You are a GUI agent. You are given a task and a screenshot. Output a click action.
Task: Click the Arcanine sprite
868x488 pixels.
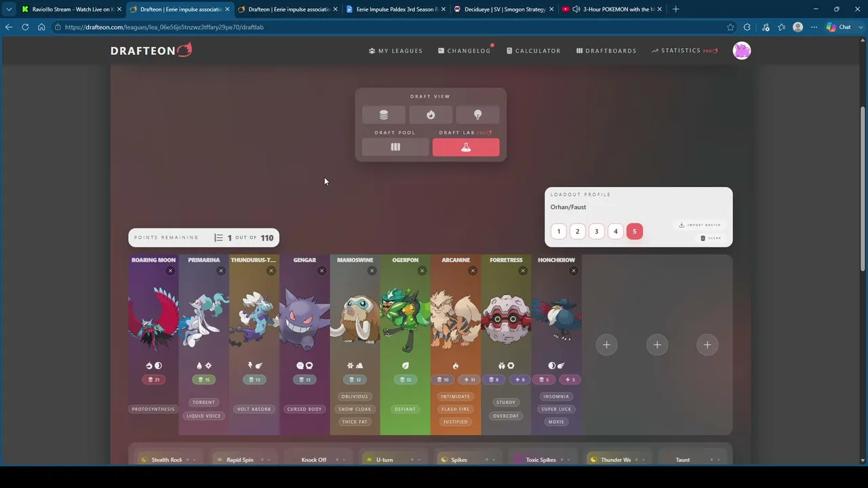click(x=456, y=319)
